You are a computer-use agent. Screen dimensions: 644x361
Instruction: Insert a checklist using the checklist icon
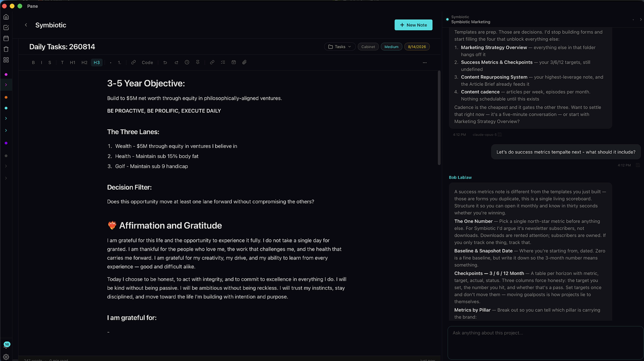click(223, 62)
